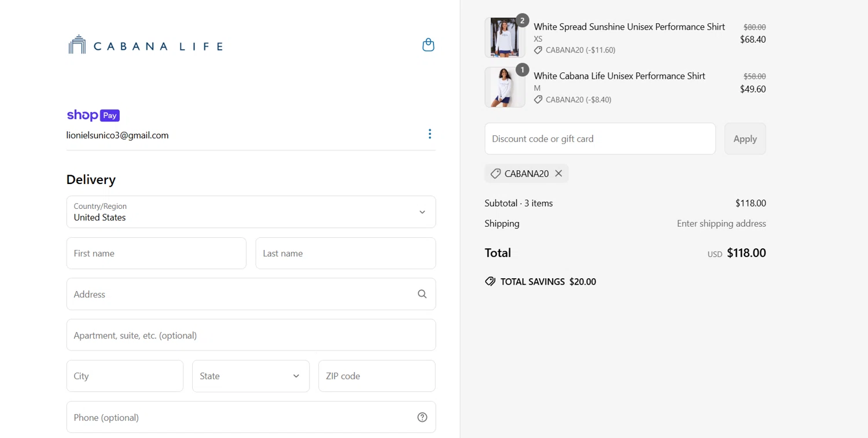Remove the CABANA20 discount code

coord(558,174)
